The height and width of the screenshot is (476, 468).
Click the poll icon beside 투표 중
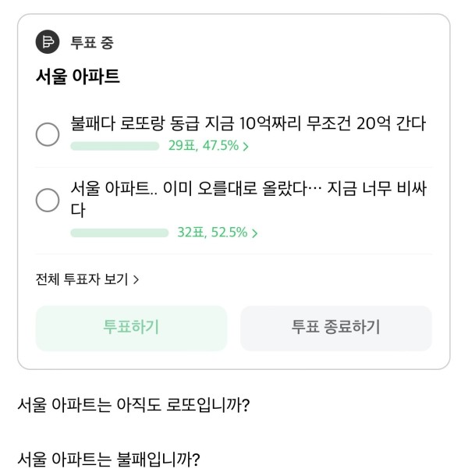click(x=48, y=42)
